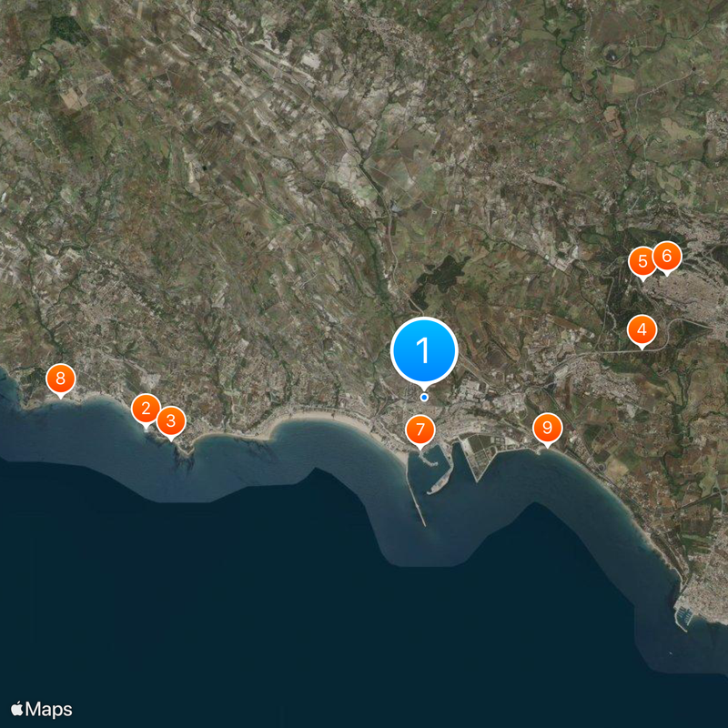Choose orange map pin number 5

pyautogui.click(x=642, y=262)
